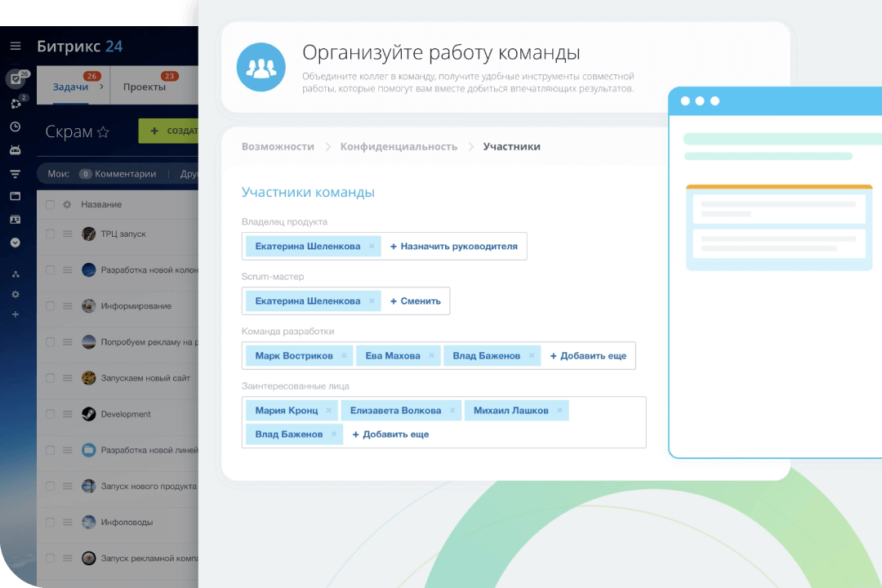Expand the arrow next to Задачи tab
882x588 pixels.
(x=110, y=87)
